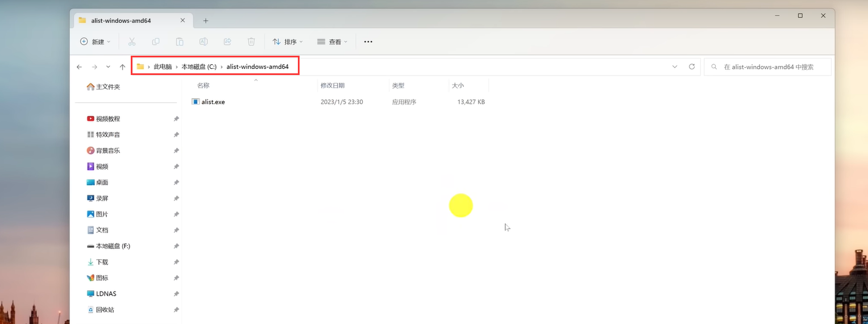Screen dimensions: 868x324
Task: Sort by 类型 column header
Action: 398,85
